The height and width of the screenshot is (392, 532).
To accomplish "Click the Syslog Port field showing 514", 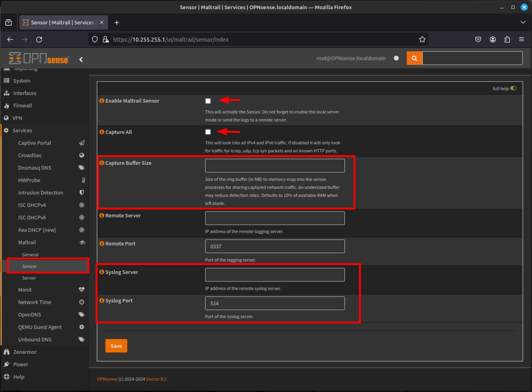I will (x=275, y=303).
